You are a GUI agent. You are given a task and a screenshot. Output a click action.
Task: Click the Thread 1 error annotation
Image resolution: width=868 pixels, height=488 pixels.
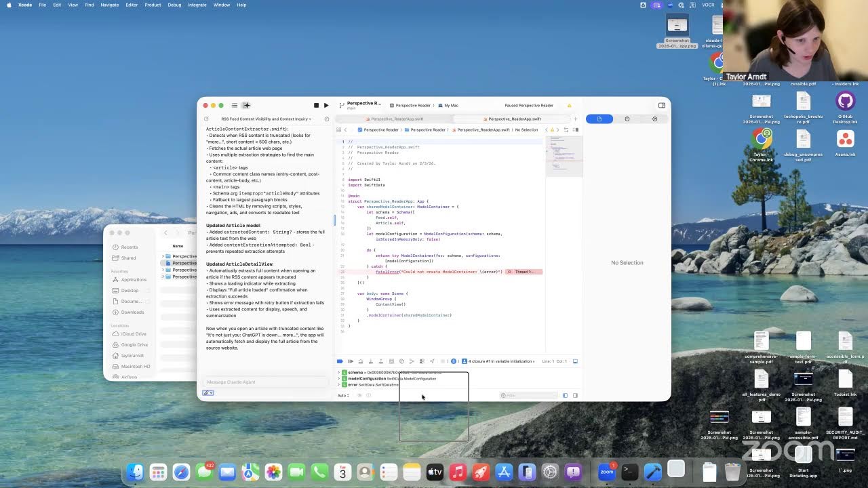(x=524, y=272)
